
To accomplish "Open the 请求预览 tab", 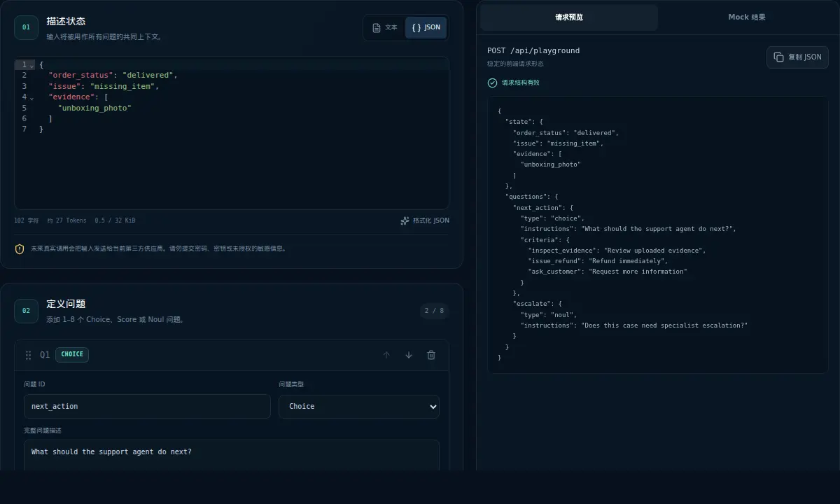I will [x=569, y=17].
